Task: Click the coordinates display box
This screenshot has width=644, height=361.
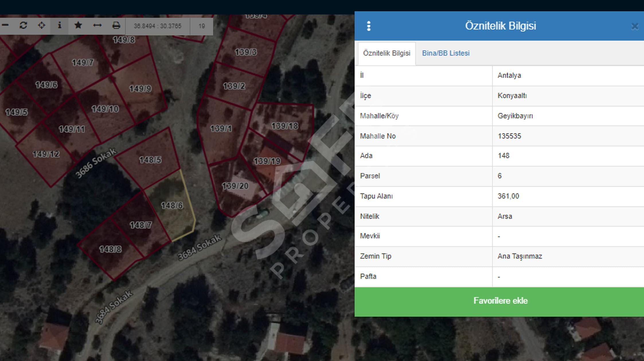Action: click(x=157, y=26)
